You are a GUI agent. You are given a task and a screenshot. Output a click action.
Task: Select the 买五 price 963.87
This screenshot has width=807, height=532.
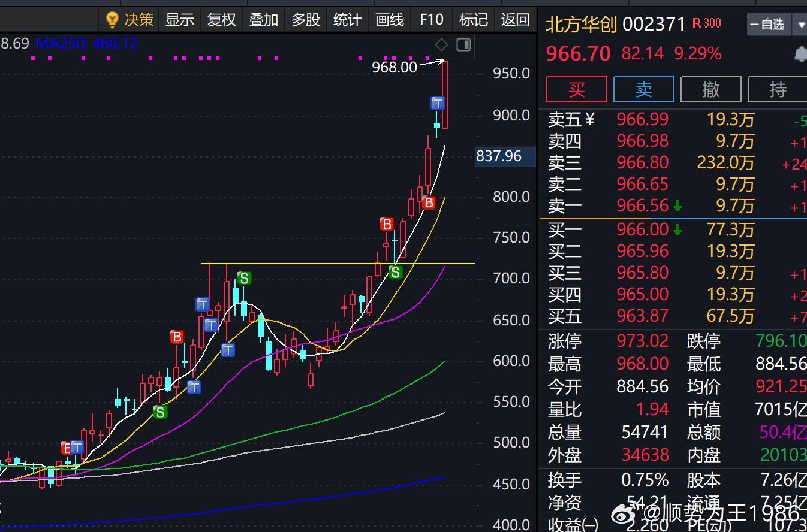click(x=642, y=316)
